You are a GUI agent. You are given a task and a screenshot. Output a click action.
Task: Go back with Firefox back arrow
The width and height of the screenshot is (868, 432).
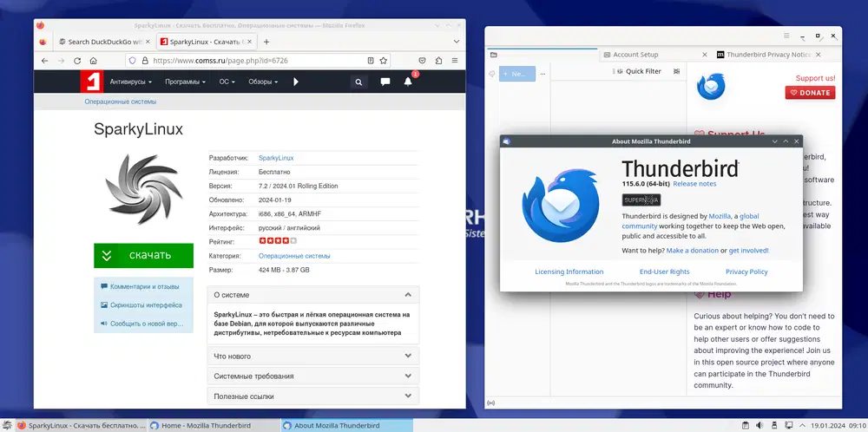(x=45, y=61)
